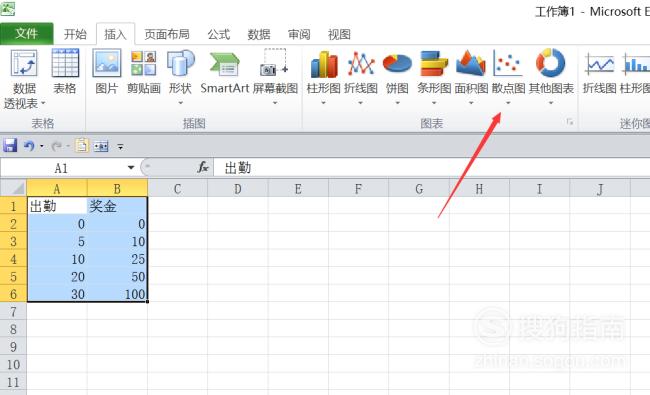Choose the Bar chart (条形图) icon

434,63
